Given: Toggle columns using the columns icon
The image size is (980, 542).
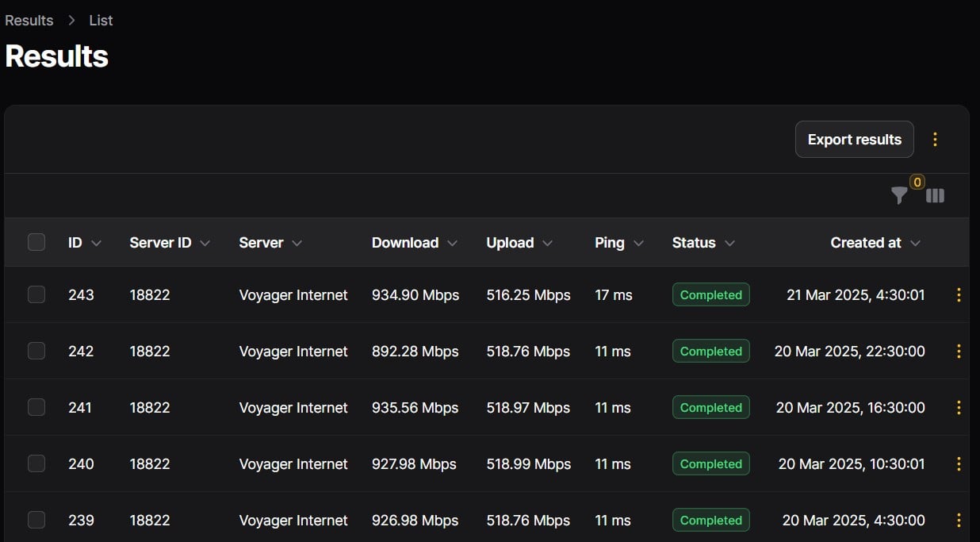Looking at the screenshot, I should (x=936, y=195).
